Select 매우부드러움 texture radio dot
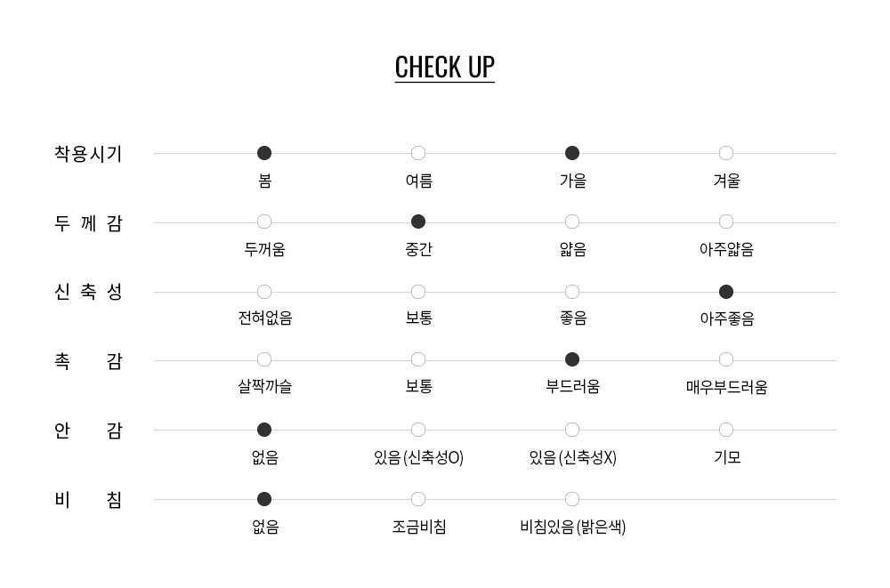 point(726,359)
